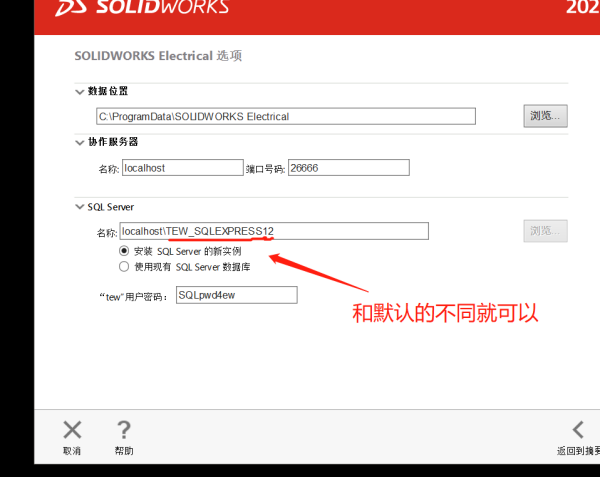Edit the tew user password field
This screenshot has height=477, width=600.
[236, 295]
